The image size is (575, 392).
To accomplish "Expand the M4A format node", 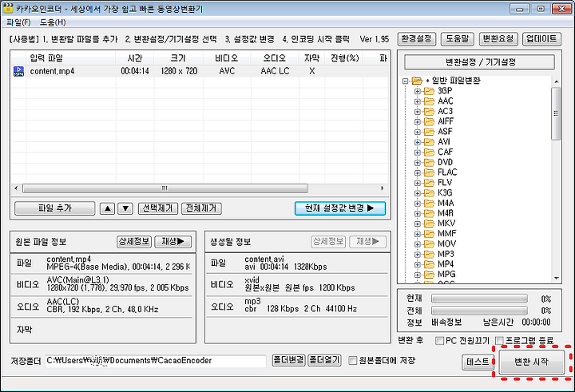I will coord(418,204).
